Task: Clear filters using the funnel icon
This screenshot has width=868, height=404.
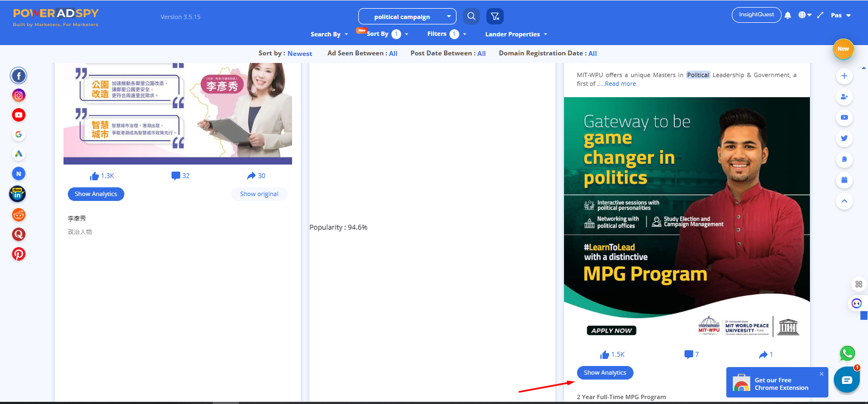Action: 495,16
